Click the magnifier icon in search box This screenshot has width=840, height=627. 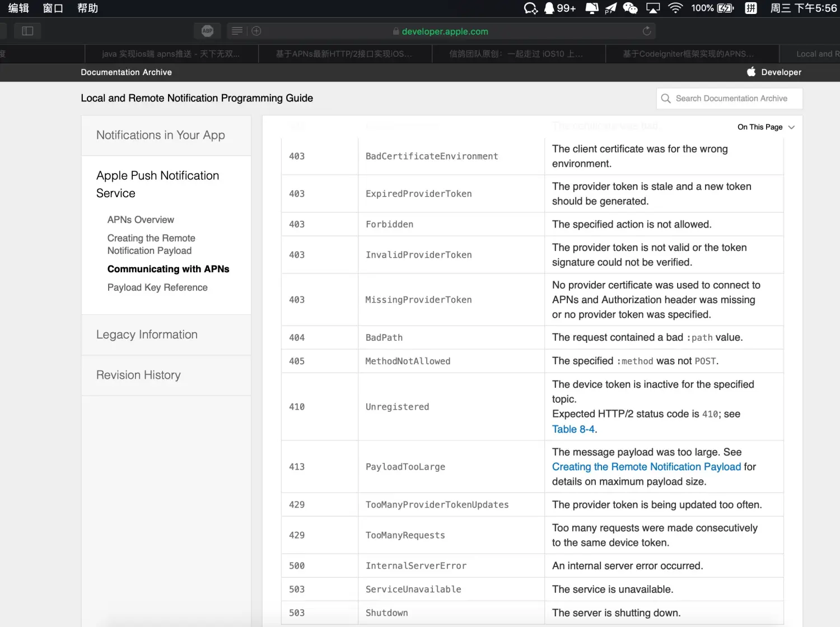pos(666,99)
